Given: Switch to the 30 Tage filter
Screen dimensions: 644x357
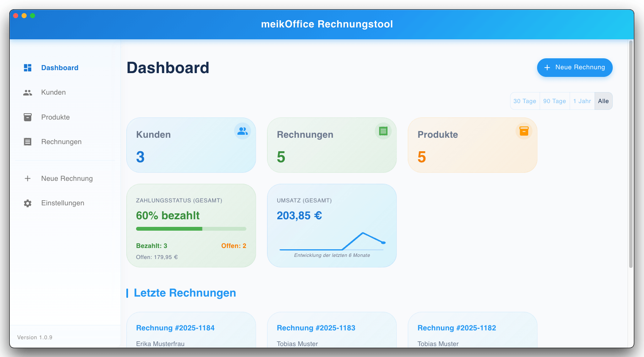Looking at the screenshot, I should pos(525,101).
